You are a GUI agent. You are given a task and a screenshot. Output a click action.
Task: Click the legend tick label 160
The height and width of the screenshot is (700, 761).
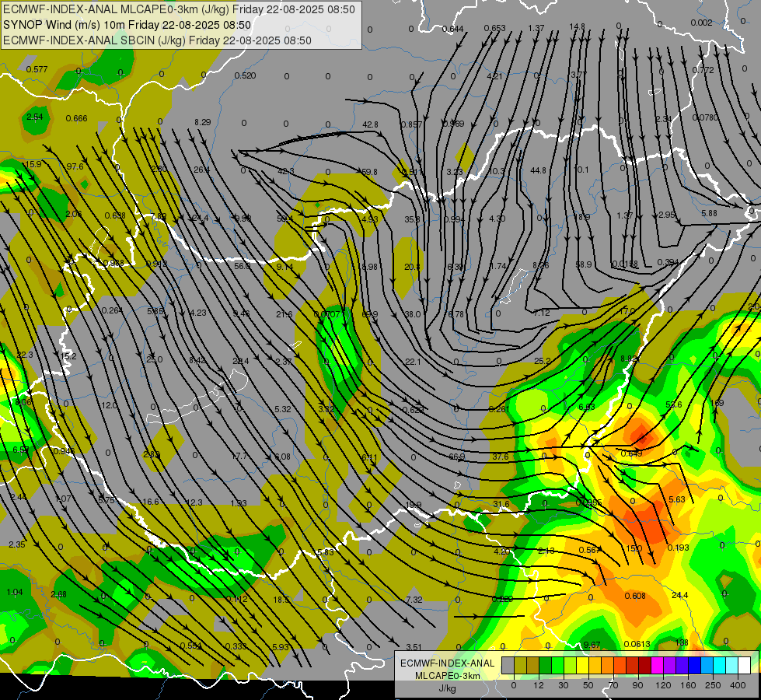[x=688, y=685]
